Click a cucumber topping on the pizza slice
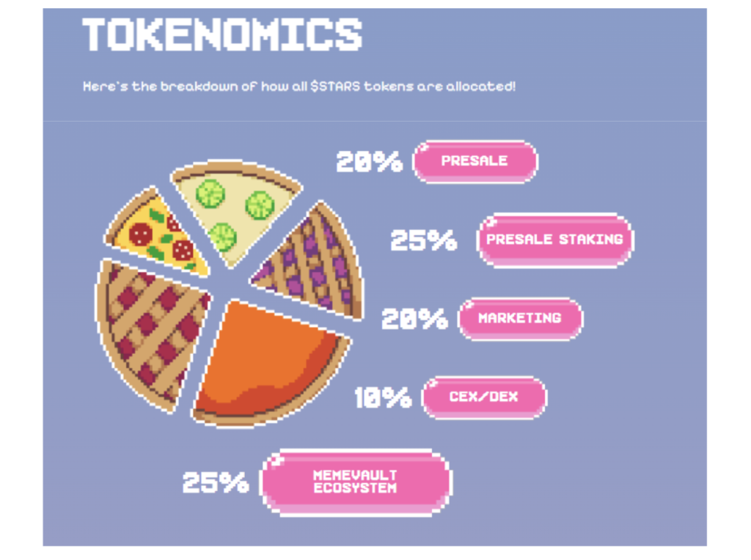The image size is (751, 560). [x=210, y=194]
